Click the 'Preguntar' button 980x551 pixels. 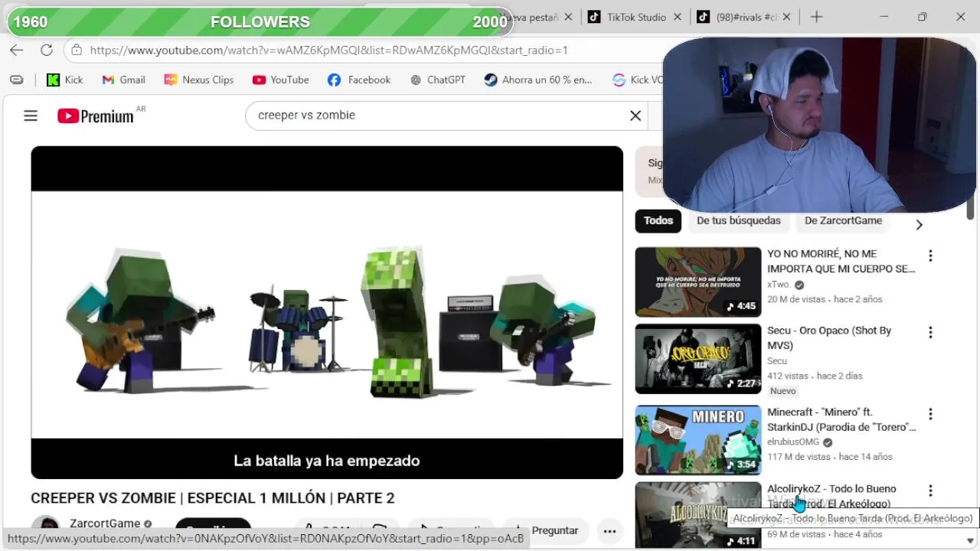(545, 531)
